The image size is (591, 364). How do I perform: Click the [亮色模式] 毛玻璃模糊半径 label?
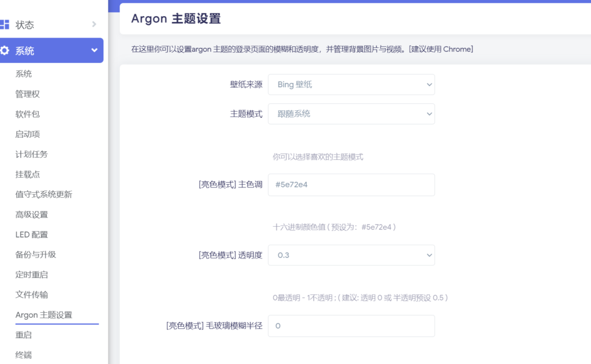pyautogui.click(x=214, y=326)
